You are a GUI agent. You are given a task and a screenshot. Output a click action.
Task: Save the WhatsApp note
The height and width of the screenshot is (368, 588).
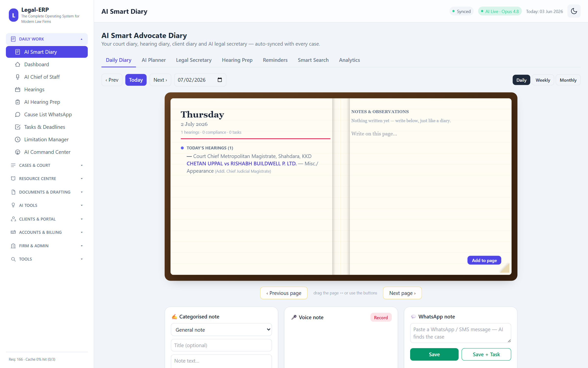coord(434,354)
